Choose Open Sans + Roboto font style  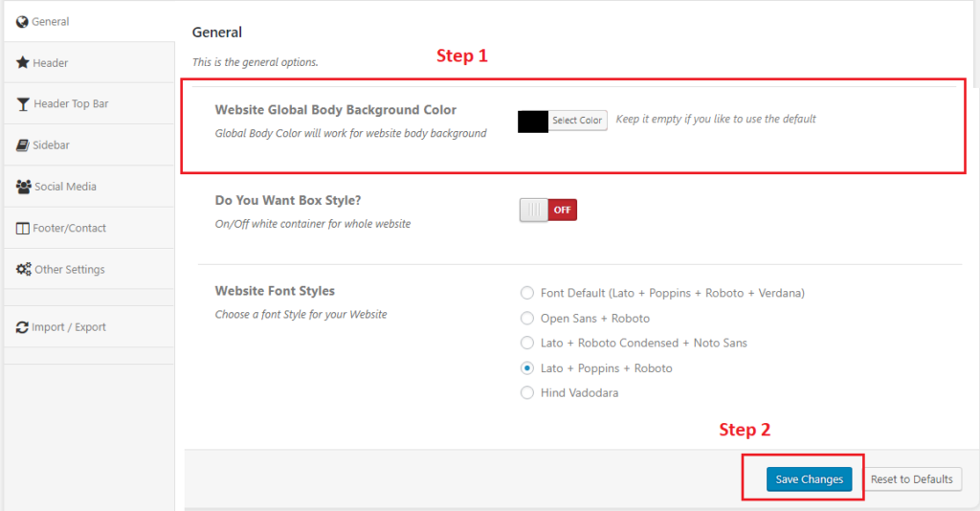tap(526, 318)
